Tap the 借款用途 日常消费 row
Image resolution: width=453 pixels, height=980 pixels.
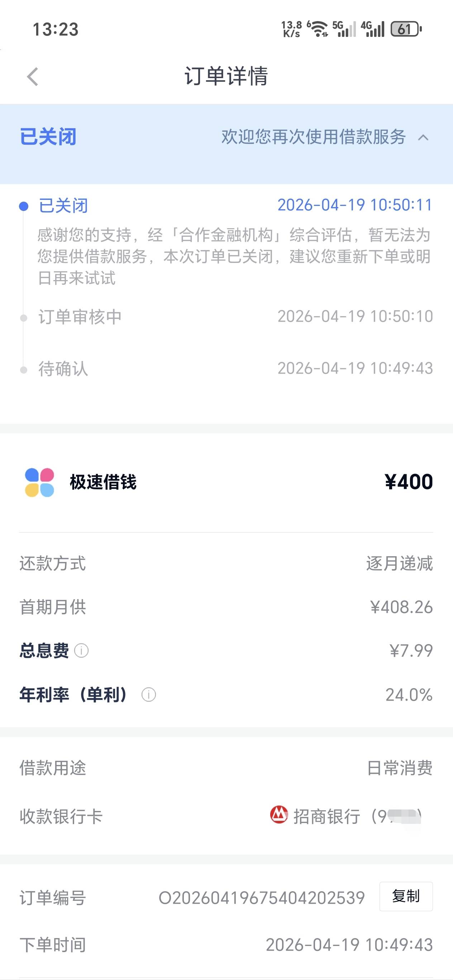226,768
